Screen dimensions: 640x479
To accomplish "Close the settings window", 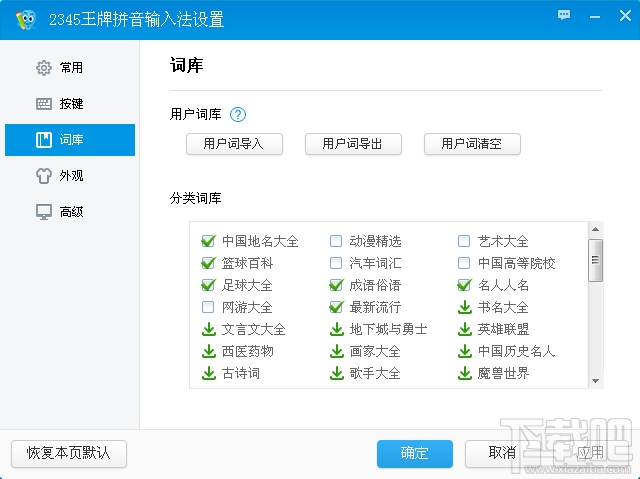I will [x=625, y=16].
